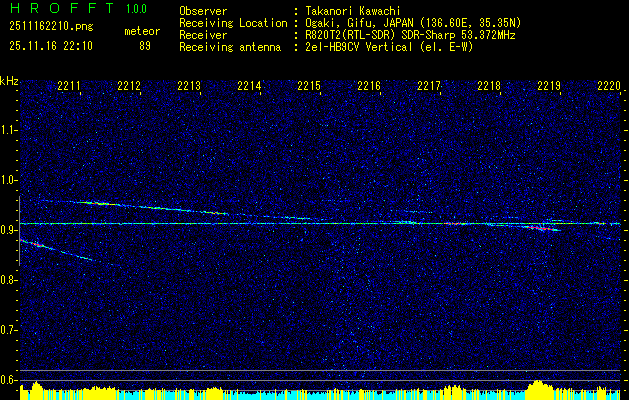Click the 'Receiving Location' label

tap(233, 23)
